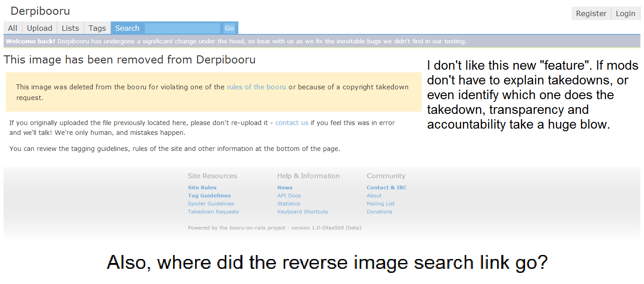This screenshot has width=644, height=284.
Task: Follow the 'contact us' link
Action: (x=292, y=123)
